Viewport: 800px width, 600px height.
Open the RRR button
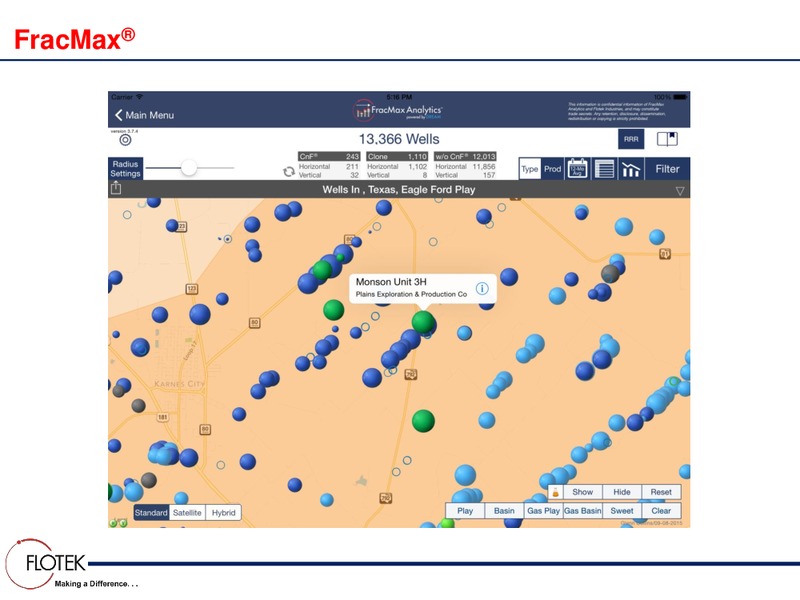pyautogui.click(x=631, y=139)
